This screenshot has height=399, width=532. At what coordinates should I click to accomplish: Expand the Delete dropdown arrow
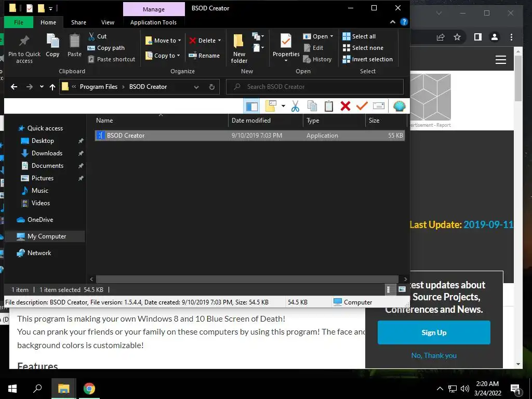220,41
